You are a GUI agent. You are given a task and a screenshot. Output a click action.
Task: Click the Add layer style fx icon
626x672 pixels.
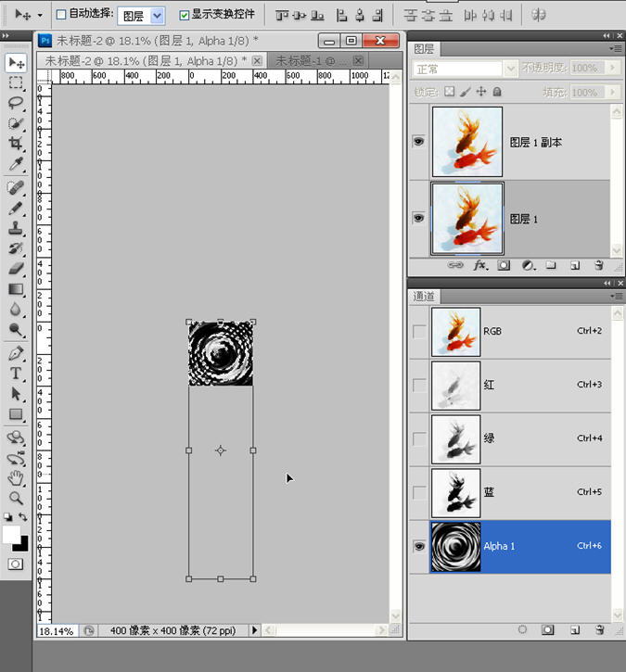point(480,265)
